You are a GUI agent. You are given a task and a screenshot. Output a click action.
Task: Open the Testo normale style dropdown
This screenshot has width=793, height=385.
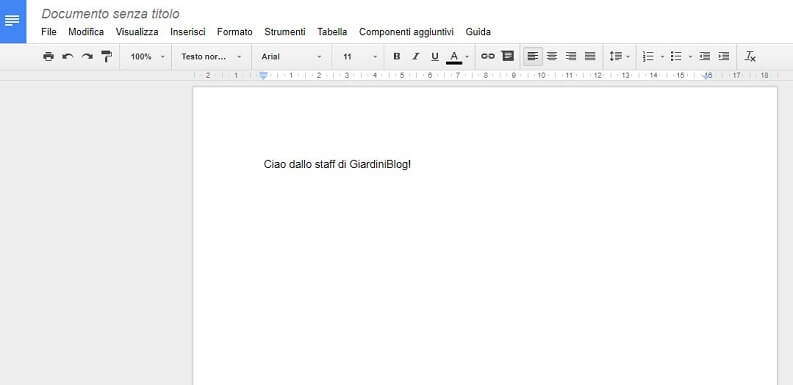coord(211,57)
